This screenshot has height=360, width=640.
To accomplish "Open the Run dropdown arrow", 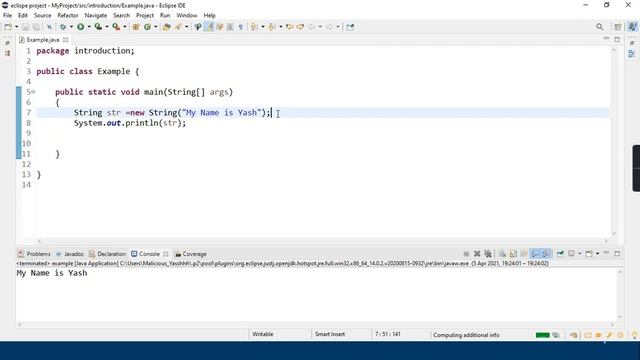I will [x=89, y=27].
